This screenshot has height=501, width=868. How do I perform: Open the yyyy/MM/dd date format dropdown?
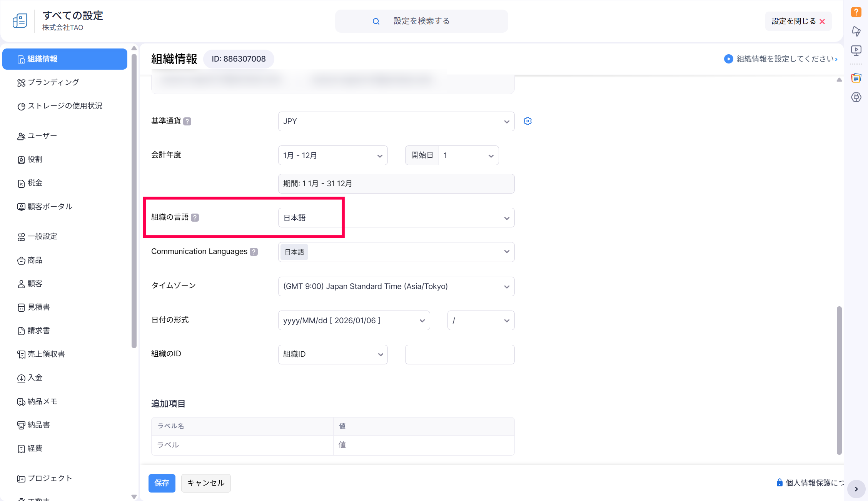tap(354, 321)
